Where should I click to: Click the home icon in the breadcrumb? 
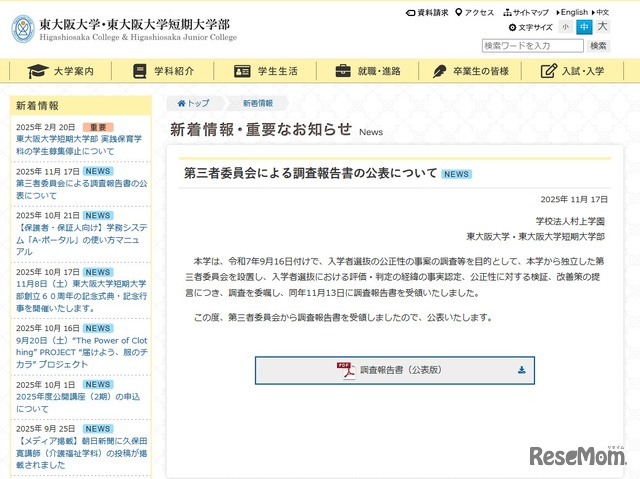(182, 103)
